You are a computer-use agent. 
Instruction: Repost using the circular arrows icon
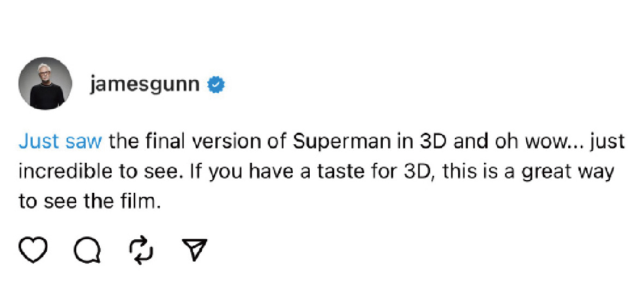tap(141, 250)
